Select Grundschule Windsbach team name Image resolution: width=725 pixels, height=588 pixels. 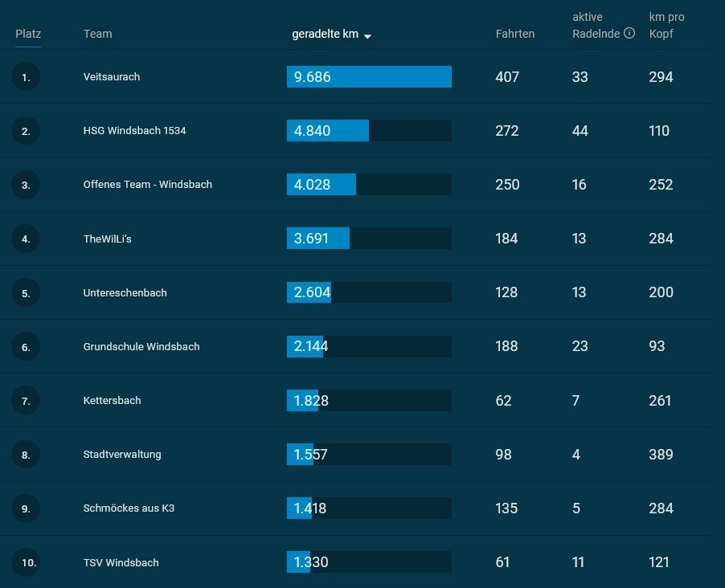[141, 347]
